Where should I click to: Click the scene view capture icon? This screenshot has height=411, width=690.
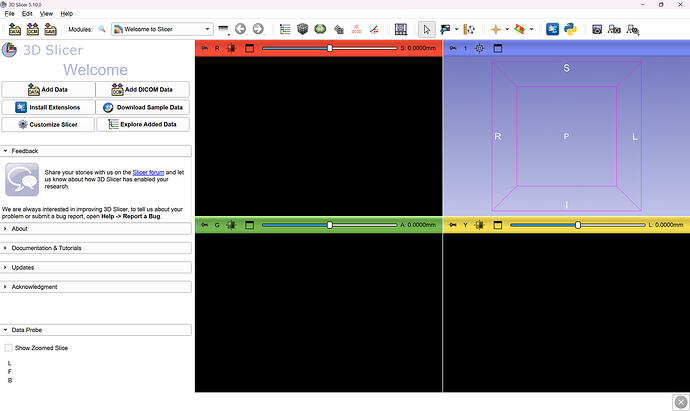[x=614, y=29]
